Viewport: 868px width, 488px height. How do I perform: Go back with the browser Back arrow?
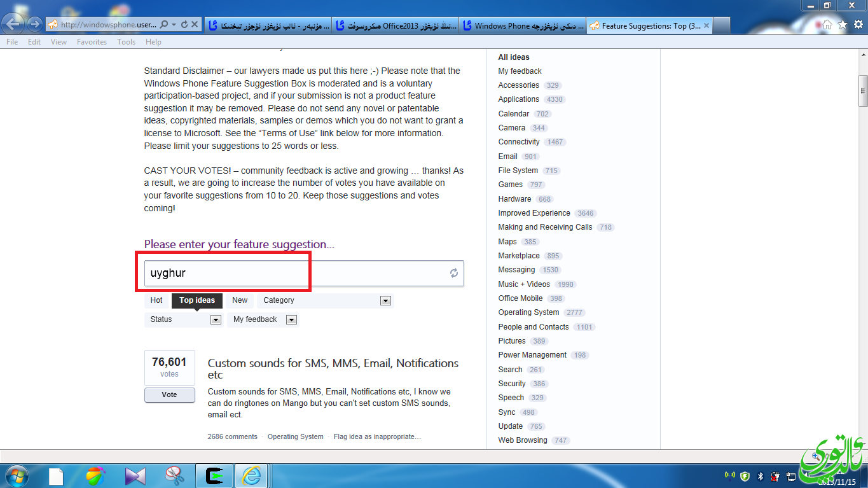(14, 24)
